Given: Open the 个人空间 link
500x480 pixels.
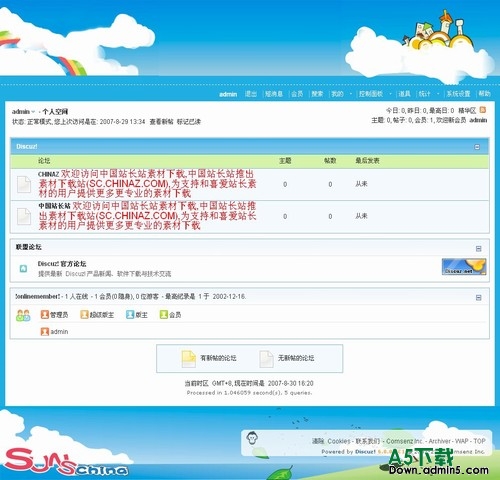Looking at the screenshot, I should click(55, 112).
